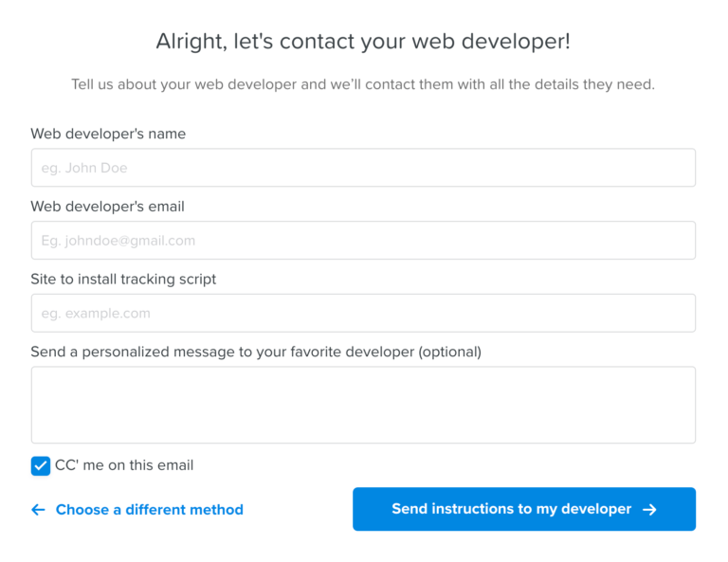Uncheck the CC' me on this email checkbox
Screen dimensions: 728x562
tap(41, 466)
